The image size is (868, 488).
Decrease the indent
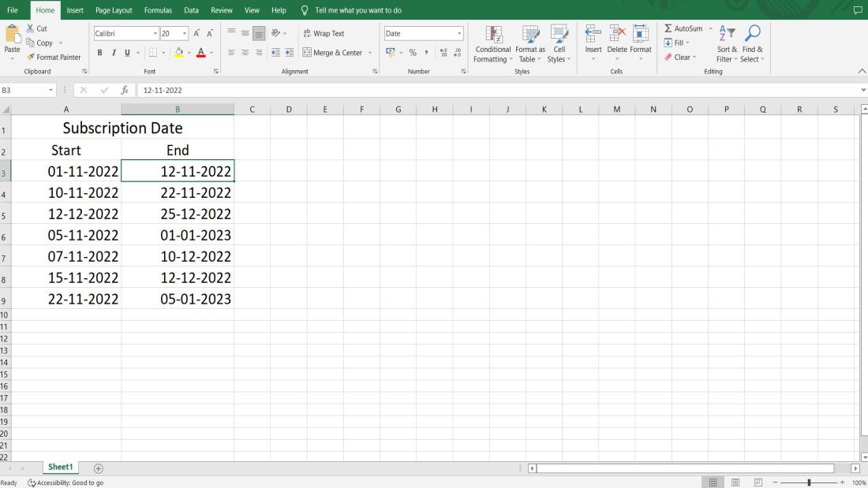click(275, 53)
